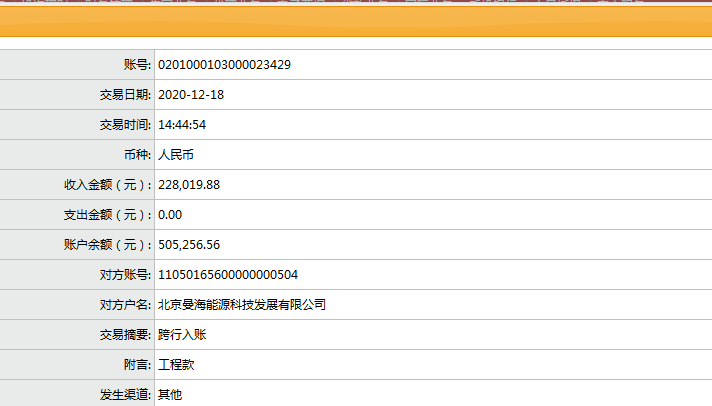Click the 交易日期 field label
This screenshot has height=406, width=712.
124,95
